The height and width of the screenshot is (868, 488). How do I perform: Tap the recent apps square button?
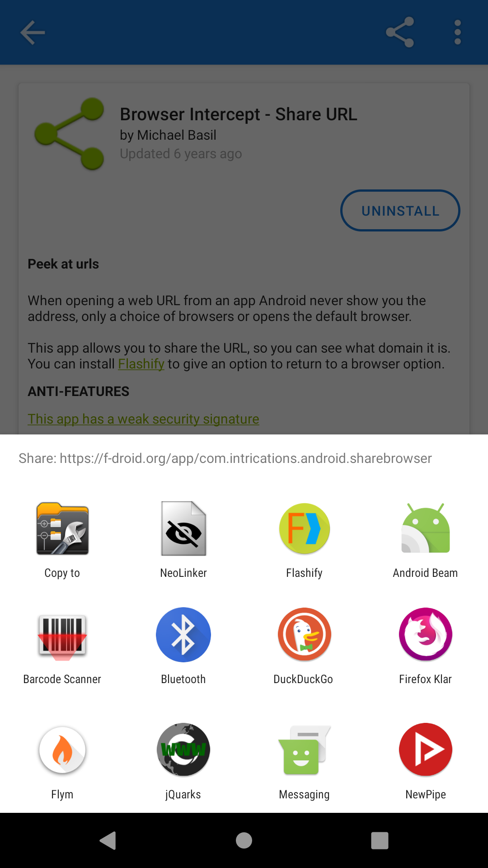380,840
